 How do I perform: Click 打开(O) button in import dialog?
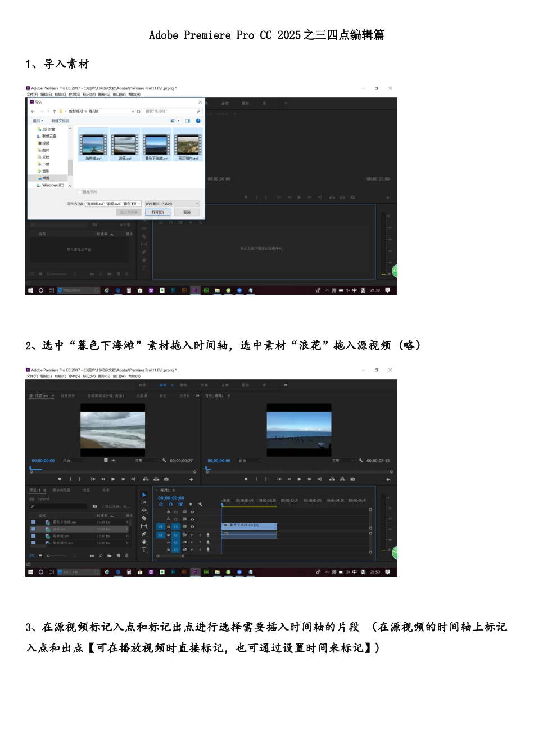pos(157,212)
